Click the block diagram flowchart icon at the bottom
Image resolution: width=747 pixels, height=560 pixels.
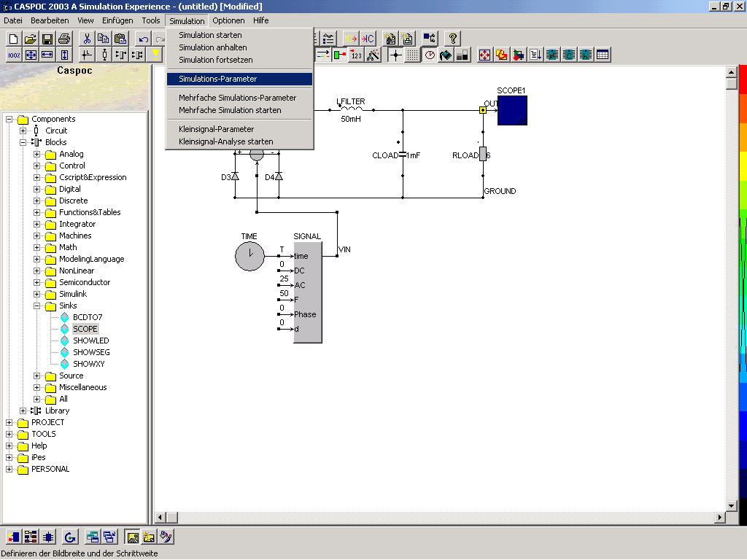pyautogui.click(x=31, y=537)
